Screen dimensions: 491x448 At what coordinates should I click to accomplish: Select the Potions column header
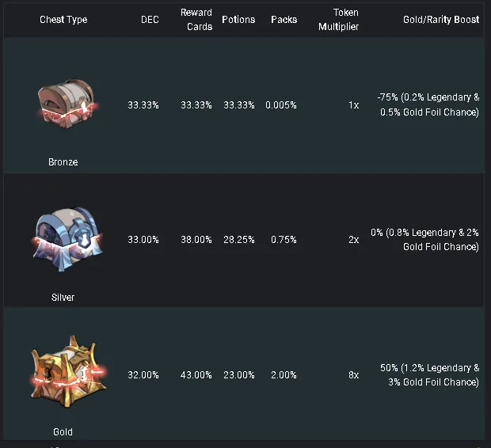[238, 20]
